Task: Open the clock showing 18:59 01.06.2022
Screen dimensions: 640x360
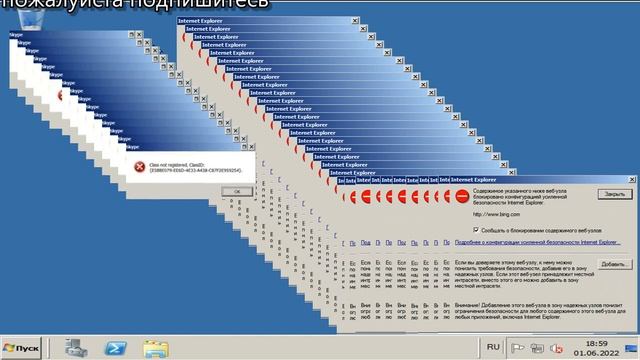Action: (x=596, y=348)
